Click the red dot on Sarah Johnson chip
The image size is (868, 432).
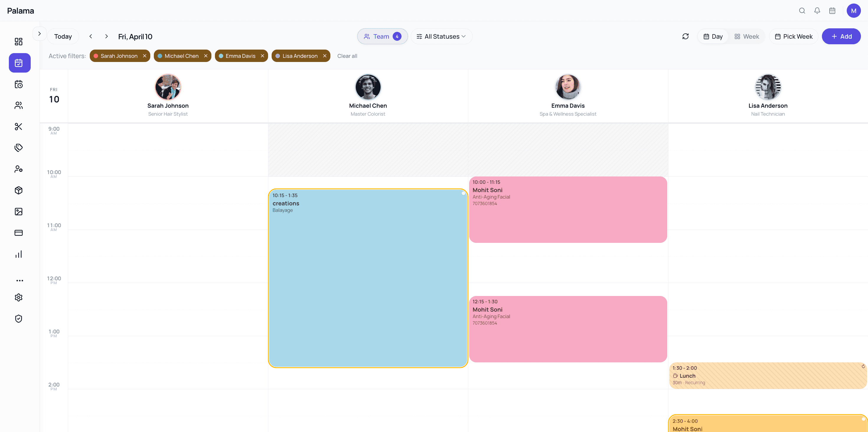96,56
